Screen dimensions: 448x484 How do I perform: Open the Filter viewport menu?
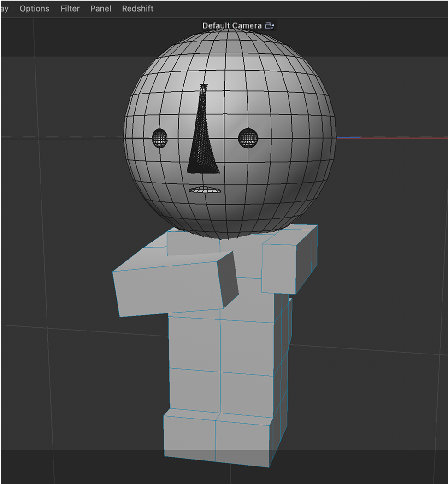tap(70, 8)
